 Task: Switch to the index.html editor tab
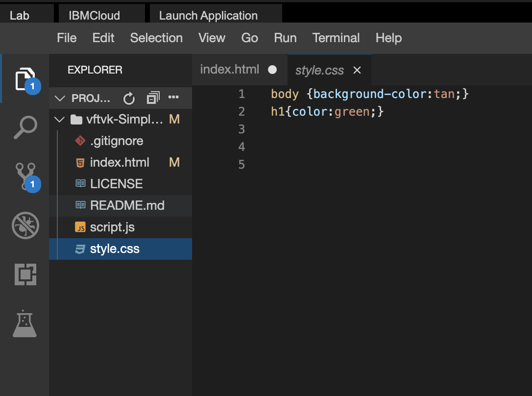229,70
